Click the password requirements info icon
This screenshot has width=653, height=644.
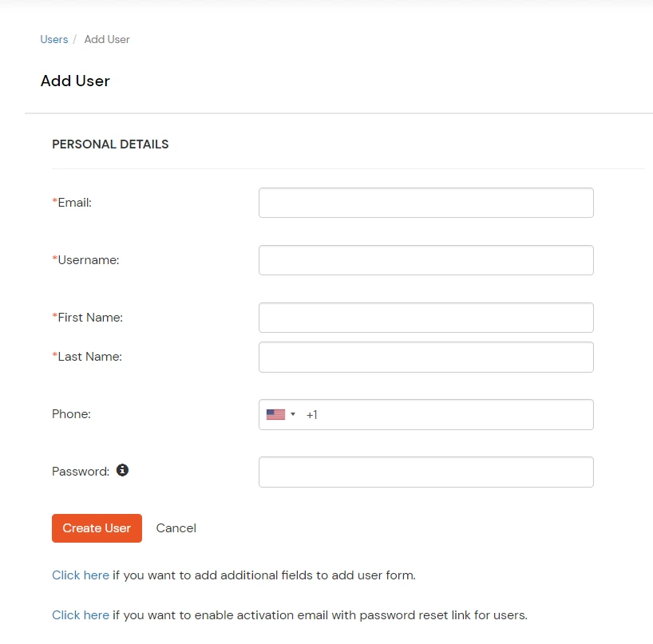point(122,471)
